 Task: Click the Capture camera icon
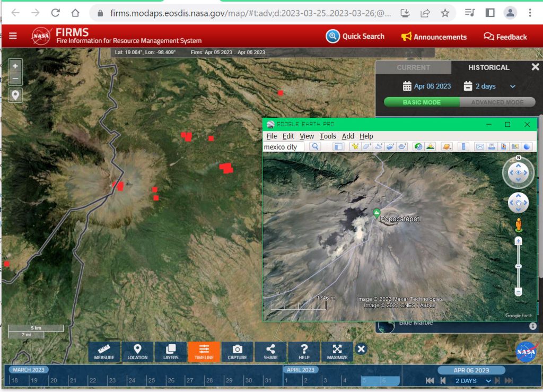point(237,351)
